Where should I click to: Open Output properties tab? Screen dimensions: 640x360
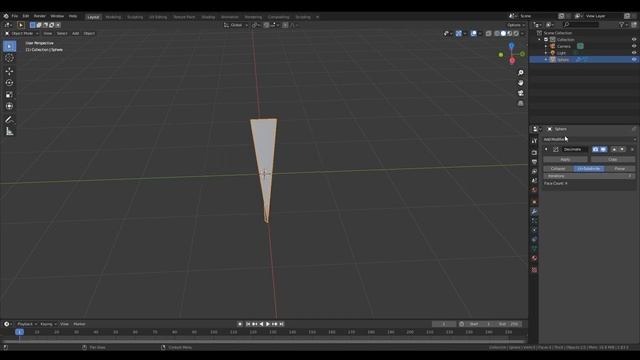pyautogui.click(x=534, y=162)
